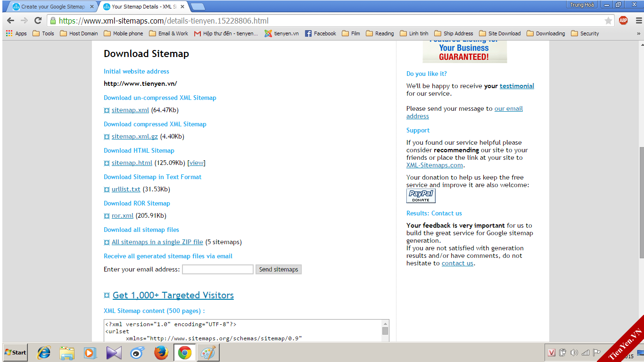The height and width of the screenshot is (362, 644).
Task: Download the sitemap.xml file
Action: 130,110
